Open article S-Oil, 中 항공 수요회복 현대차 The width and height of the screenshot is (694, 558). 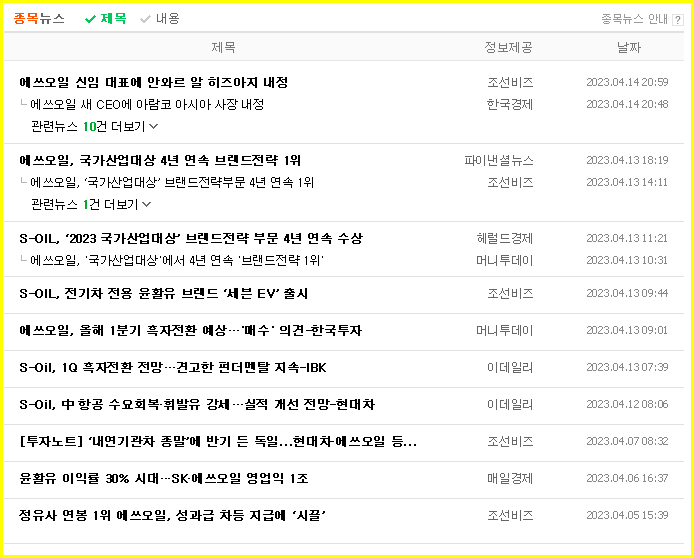click(x=197, y=404)
